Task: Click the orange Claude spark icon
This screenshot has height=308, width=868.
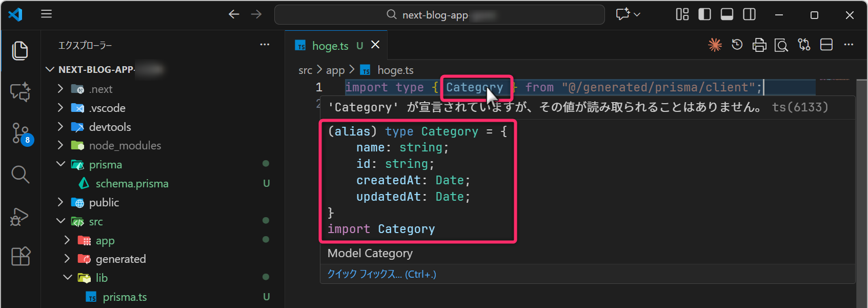Action: point(715,45)
